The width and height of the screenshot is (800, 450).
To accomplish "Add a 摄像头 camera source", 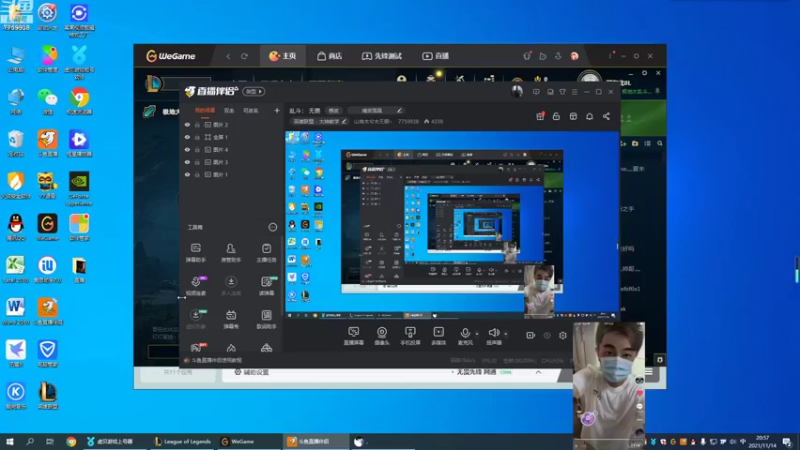I will 382,336.
